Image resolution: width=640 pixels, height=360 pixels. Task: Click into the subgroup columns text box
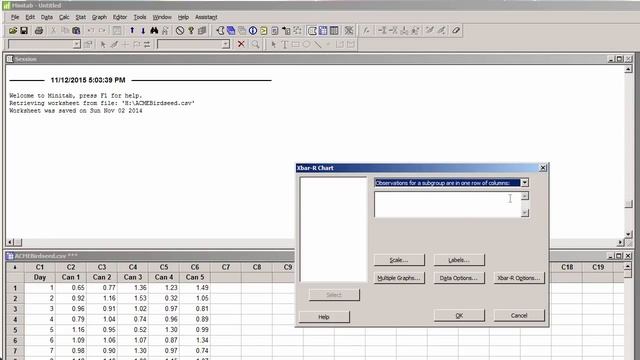click(447, 204)
